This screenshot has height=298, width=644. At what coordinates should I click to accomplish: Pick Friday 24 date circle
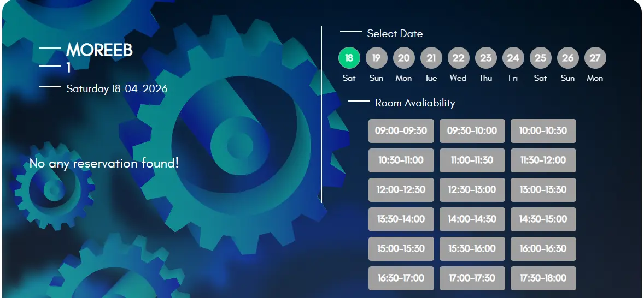pyautogui.click(x=513, y=57)
